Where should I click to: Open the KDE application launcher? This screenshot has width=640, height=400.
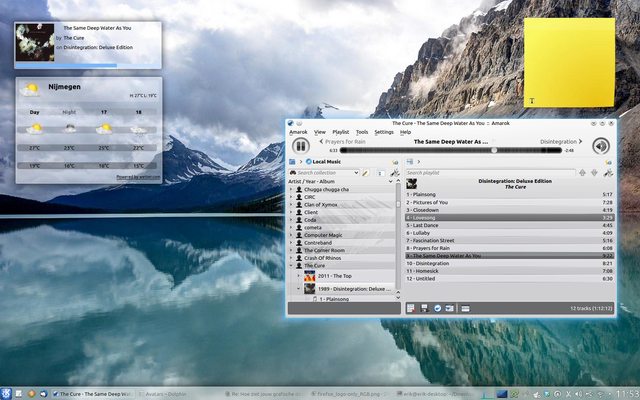tap(6, 393)
